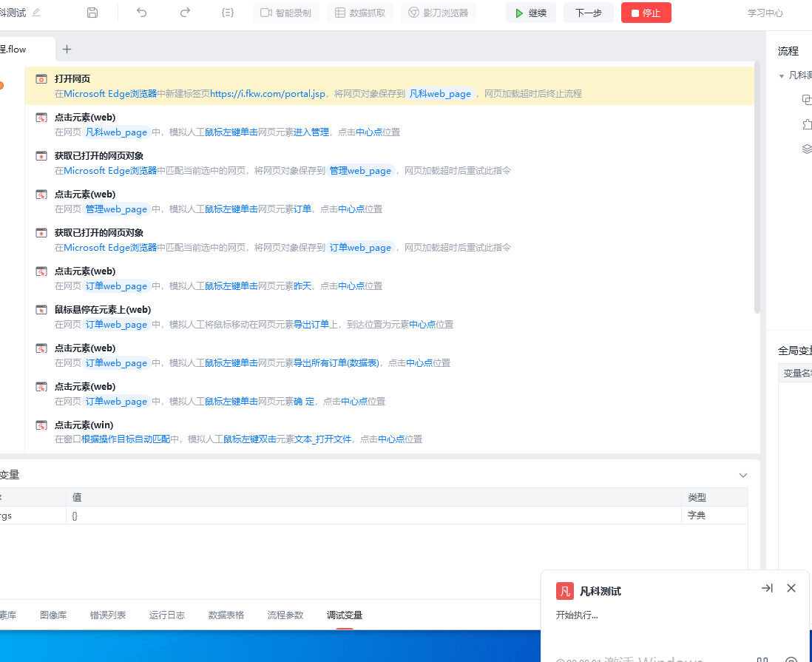Launch 影刀浏览器 from the toolbar

pos(438,13)
